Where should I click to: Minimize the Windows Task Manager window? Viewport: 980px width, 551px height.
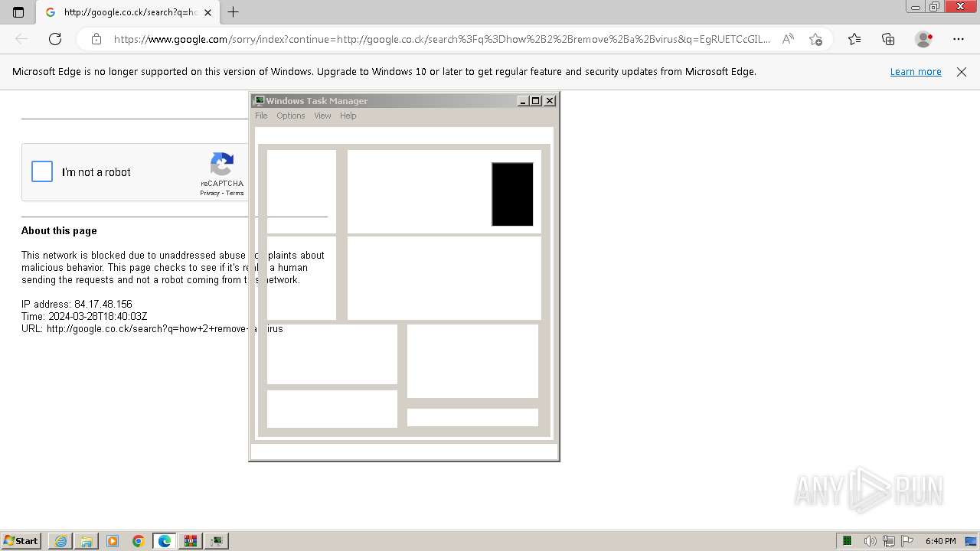coord(523,101)
